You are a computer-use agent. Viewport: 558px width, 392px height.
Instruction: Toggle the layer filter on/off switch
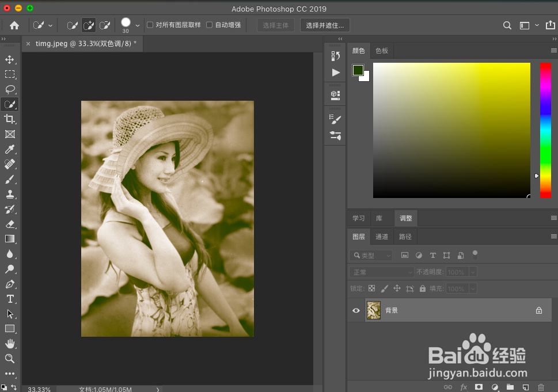475,254
